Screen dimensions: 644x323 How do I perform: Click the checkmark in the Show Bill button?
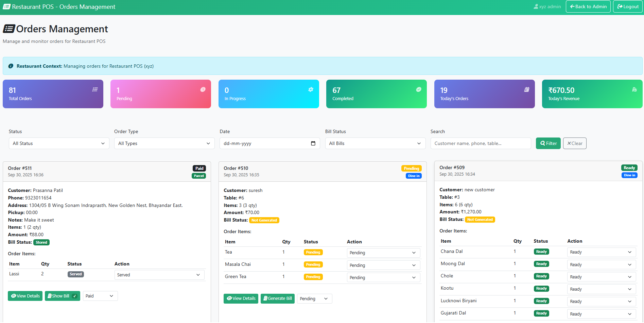tap(74, 296)
